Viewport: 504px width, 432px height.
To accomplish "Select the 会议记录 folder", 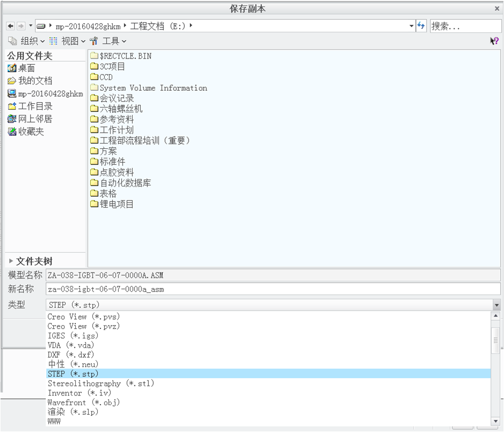I will click(x=112, y=98).
